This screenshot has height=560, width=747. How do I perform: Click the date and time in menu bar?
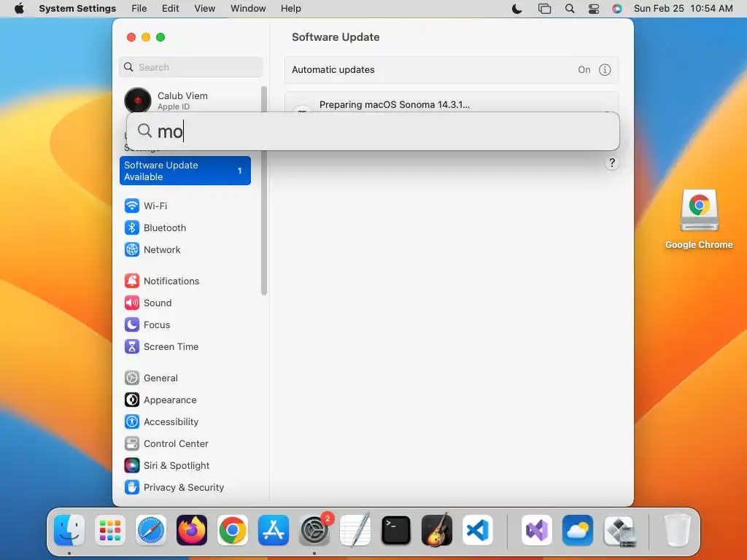(683, 9)
